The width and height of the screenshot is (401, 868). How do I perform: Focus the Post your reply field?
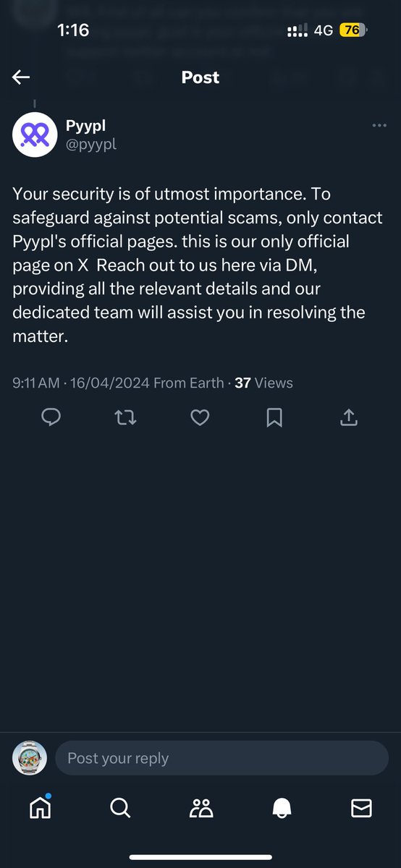221,758
